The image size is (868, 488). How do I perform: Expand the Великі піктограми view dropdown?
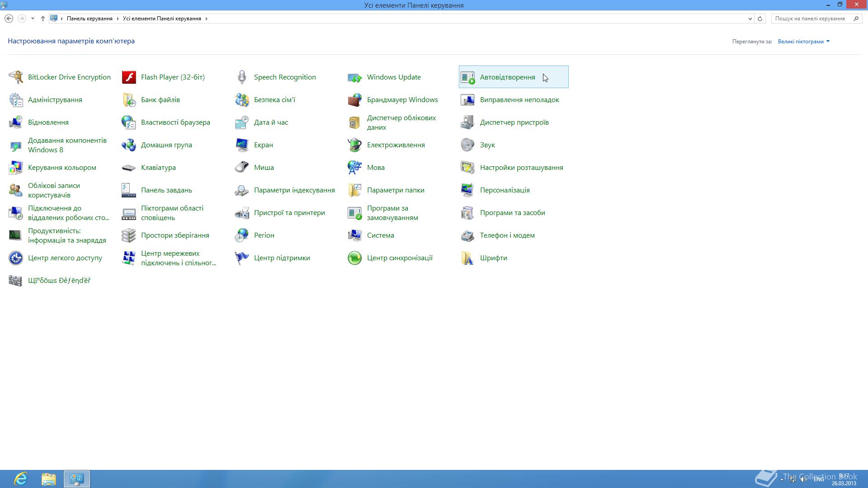coord(804,42)
